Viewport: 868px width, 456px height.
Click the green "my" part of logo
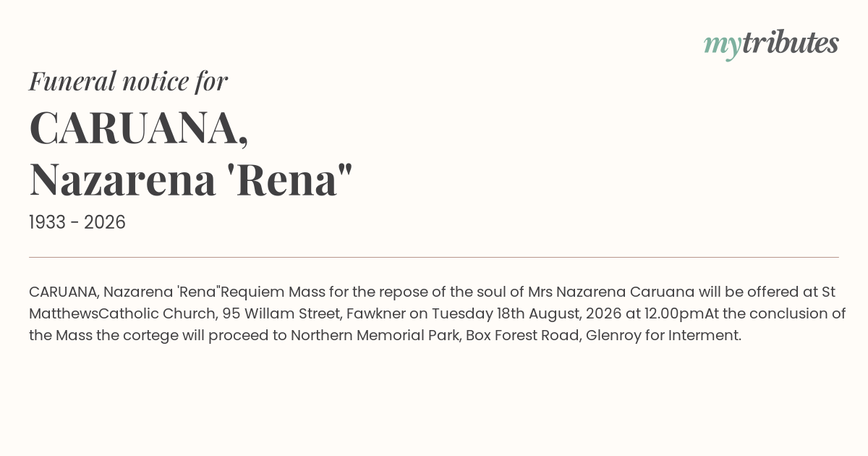click(723, 46)
